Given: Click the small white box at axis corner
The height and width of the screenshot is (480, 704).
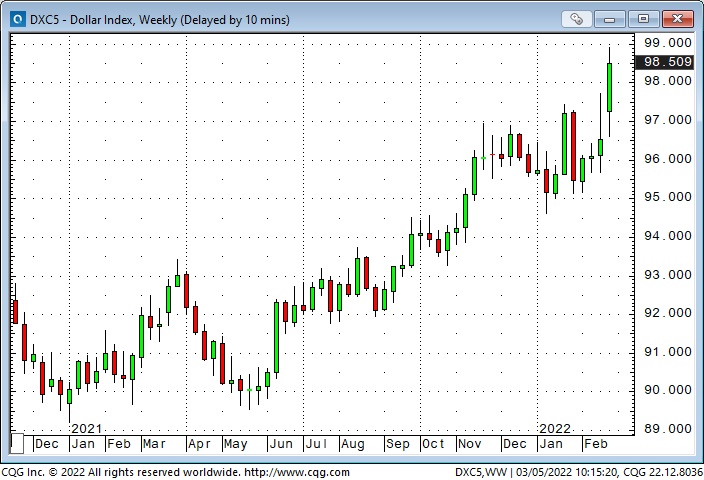Looking at the screenshot, I should point(17,444).
